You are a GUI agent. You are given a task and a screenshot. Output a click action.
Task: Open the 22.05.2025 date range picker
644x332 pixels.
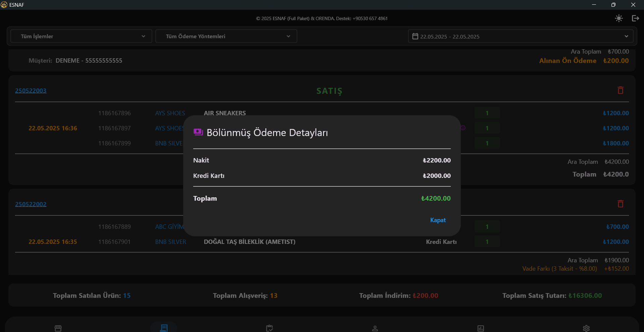[520, 36]
